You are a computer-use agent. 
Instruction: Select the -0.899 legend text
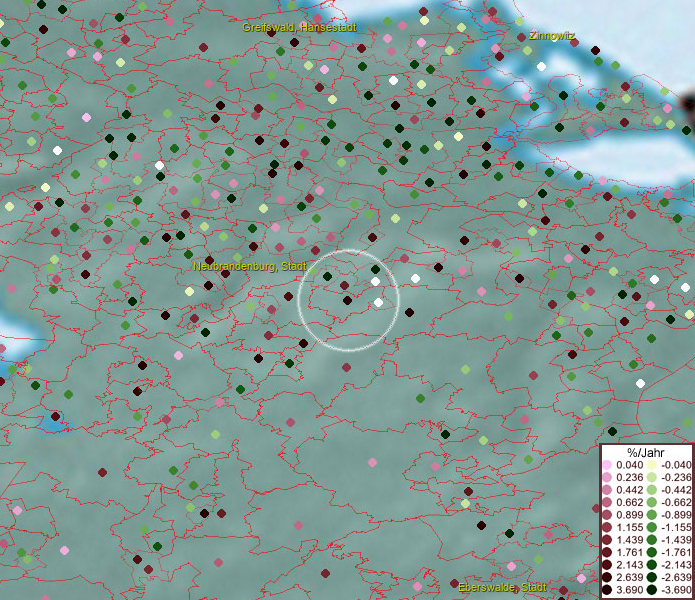click(x=676, y=515)
